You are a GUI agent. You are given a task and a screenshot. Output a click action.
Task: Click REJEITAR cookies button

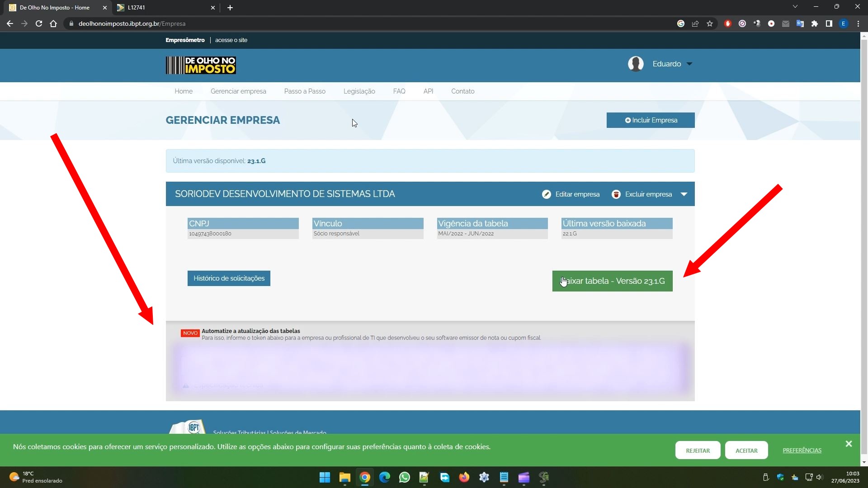698,450
